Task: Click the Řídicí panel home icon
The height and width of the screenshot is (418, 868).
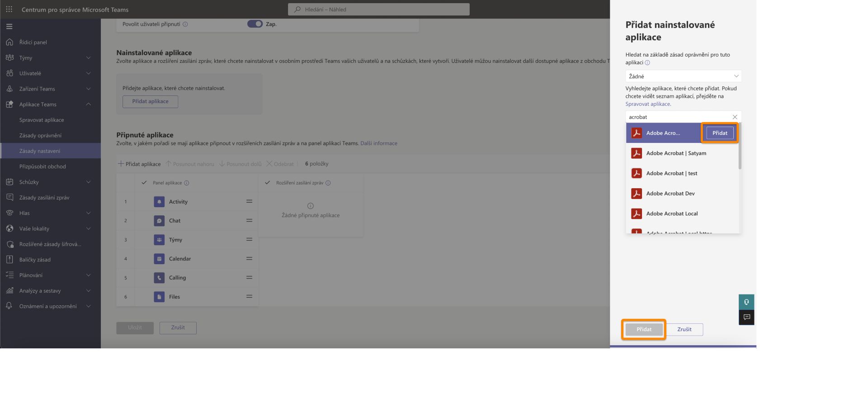Action: tap(9, 42)
